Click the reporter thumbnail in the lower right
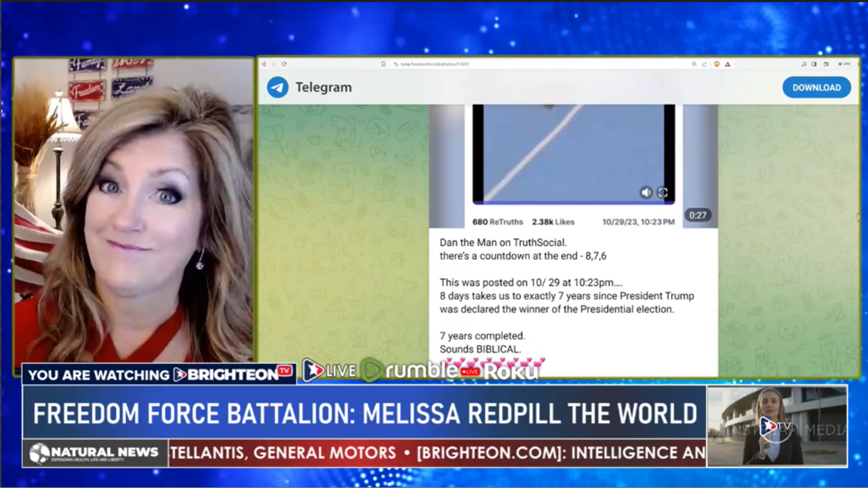The height and width of the screenshot is (488, 868). [776, 426]
